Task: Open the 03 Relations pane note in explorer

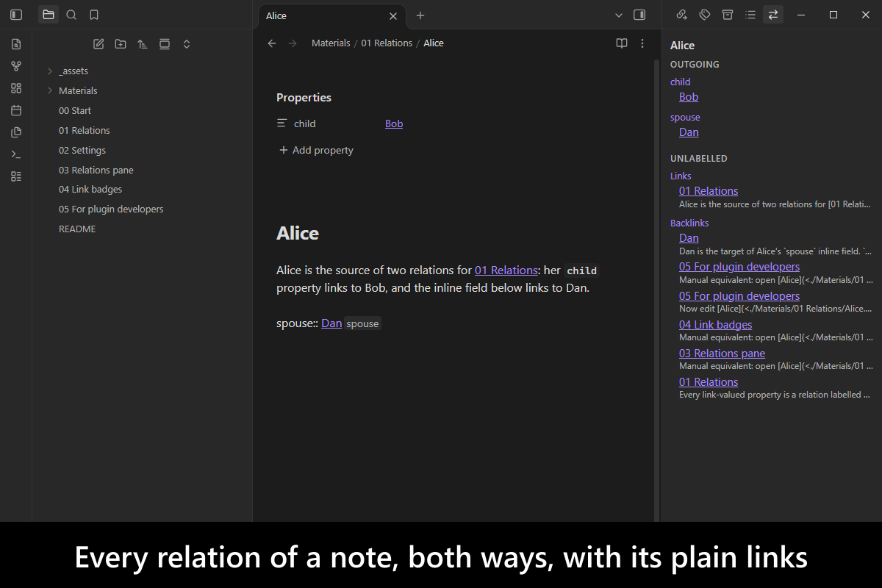Action: pyautogui.click(x=96, y=171)
